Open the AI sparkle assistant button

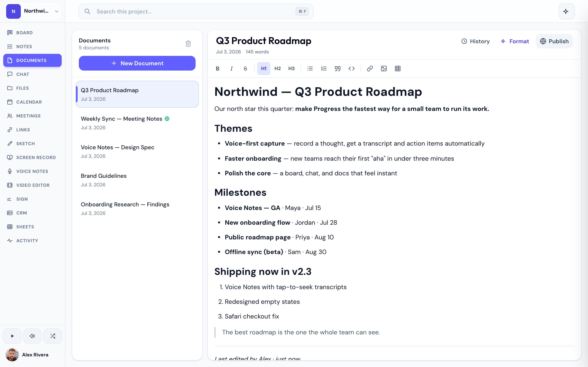coord(566,11)
